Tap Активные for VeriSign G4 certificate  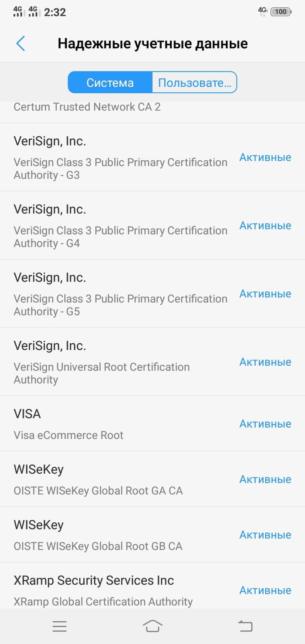click(265, 226)
